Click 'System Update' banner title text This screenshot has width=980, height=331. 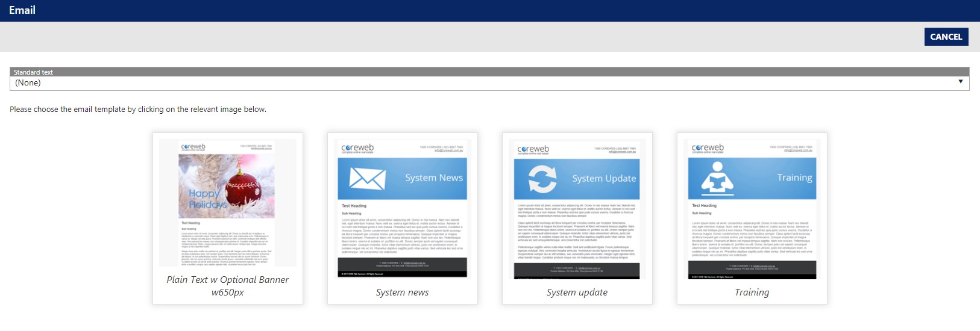[604, 179]
